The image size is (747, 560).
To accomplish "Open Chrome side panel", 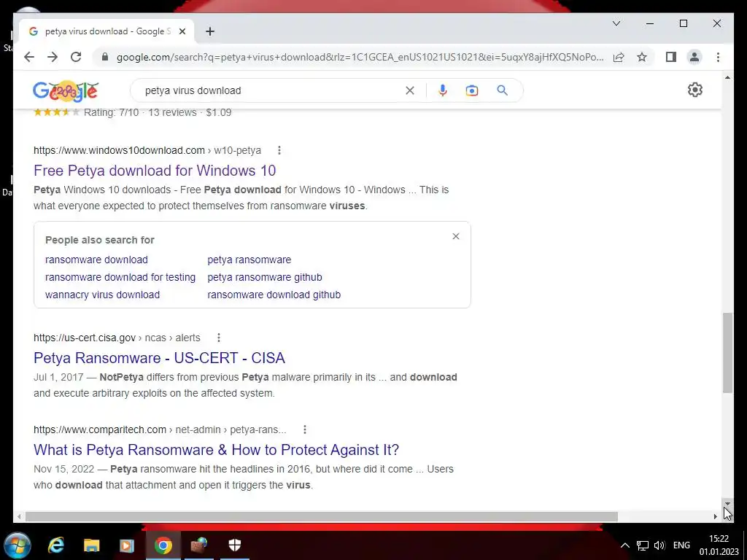I will click(671, 57).
